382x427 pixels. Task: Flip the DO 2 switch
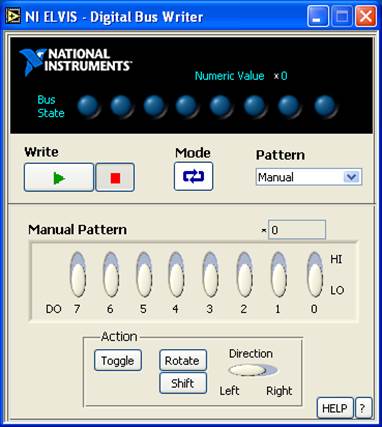tap(245, 274)
